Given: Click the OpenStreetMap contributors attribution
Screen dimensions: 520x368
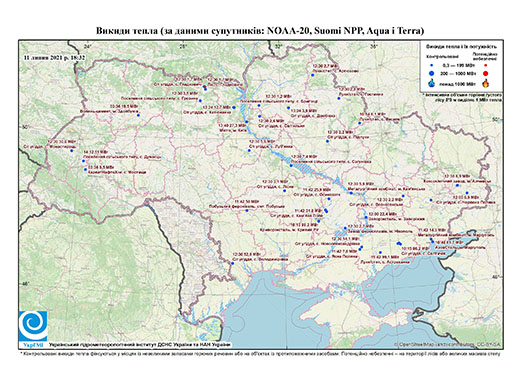Looking at the screenshot, I should point(447,344).
